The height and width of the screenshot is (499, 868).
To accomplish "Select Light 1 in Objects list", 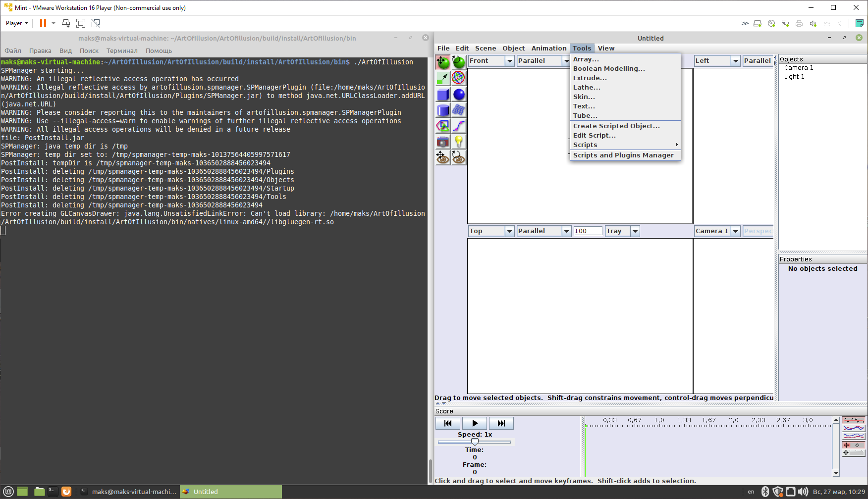I will click(x=794, y=77).
